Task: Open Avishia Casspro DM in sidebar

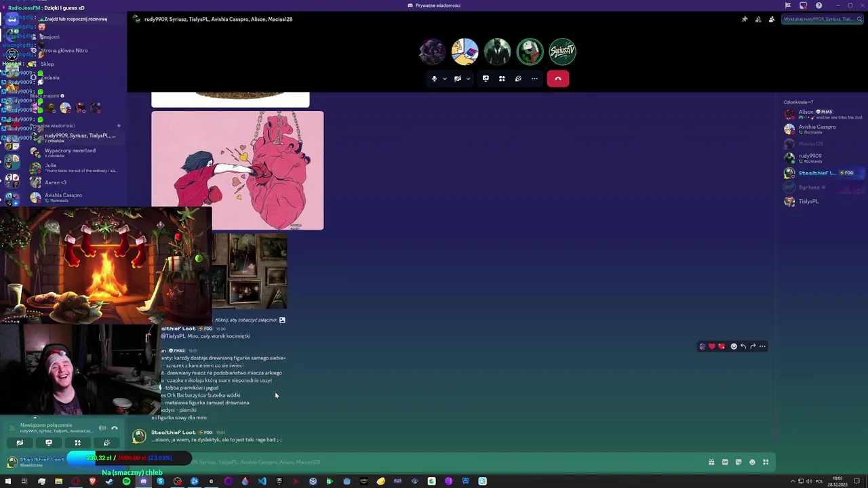Action: [75, 197]
